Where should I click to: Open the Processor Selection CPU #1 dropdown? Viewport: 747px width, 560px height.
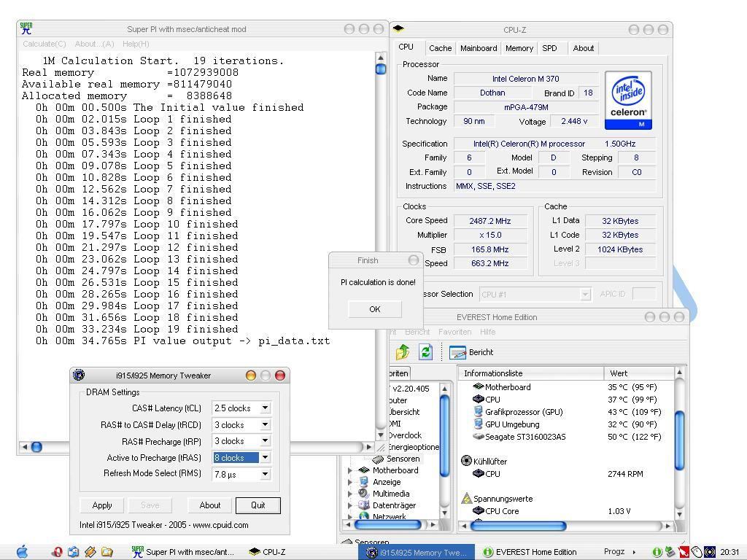point(585,295)
